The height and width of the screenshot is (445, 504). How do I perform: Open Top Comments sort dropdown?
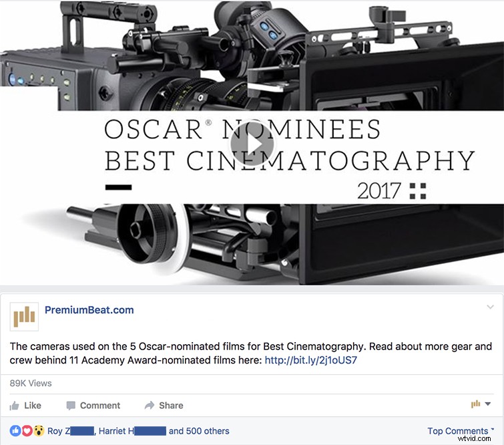[x=461, y=431]
